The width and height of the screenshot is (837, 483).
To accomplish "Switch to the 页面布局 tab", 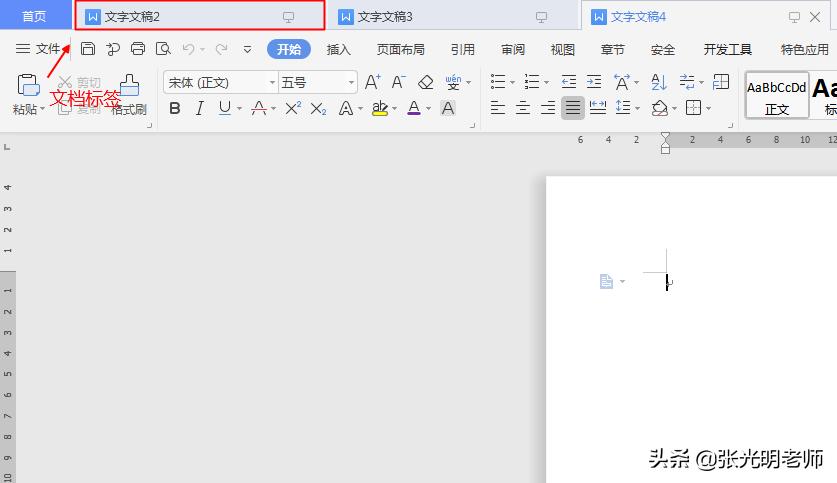I will tap(401, 50).
